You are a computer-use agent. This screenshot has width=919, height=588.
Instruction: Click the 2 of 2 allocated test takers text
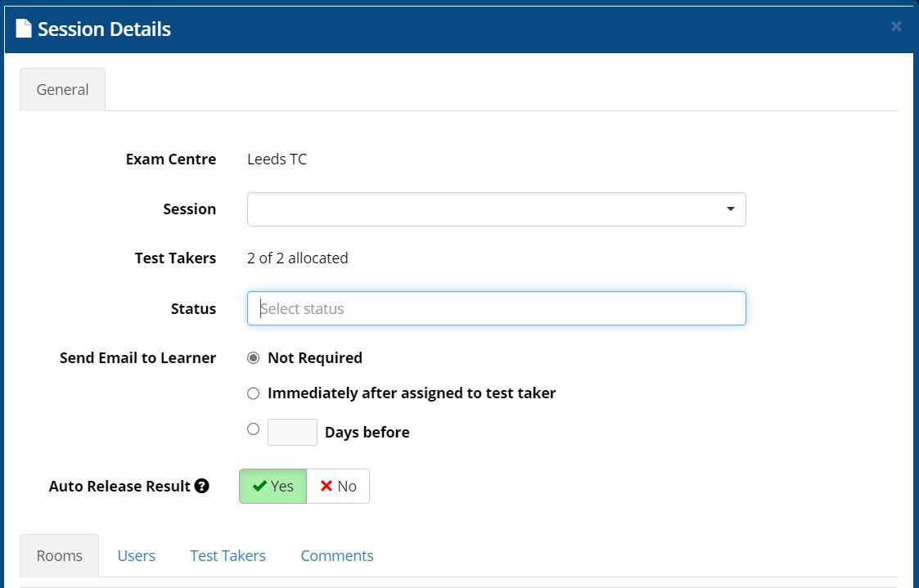coord(297,258)
